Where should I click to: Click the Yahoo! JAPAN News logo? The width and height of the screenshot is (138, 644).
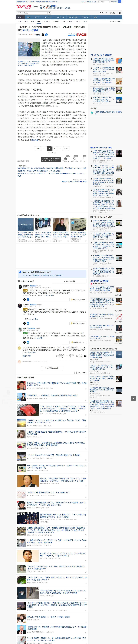coord(24,7)
